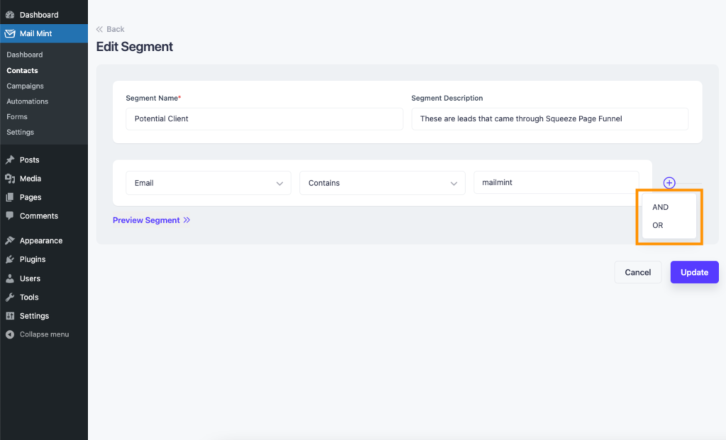This screenshot has height=440, width=726.
Task: Click the plus icon to add a condition
Action: click(x=669, y=183)
